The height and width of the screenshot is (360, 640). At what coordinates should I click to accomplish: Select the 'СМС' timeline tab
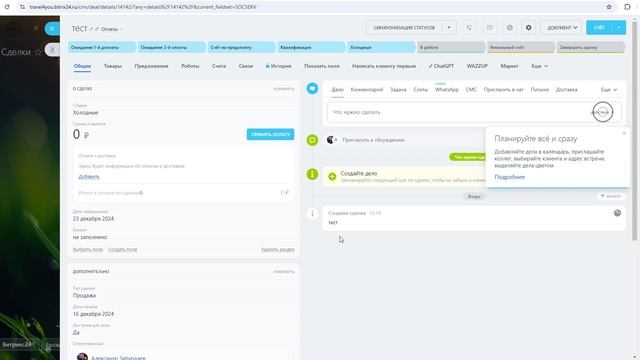(x=471, y=89)
